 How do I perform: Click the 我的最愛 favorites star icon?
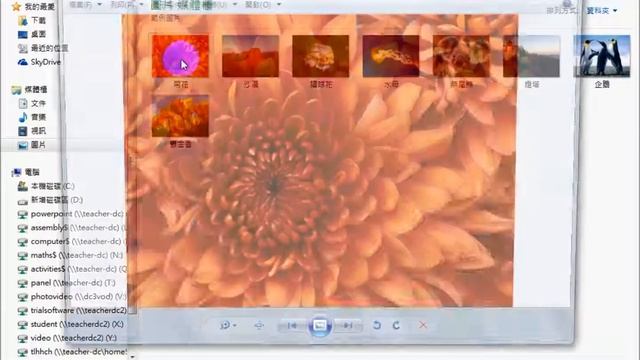pyautogui.click(x=16, y=7)
